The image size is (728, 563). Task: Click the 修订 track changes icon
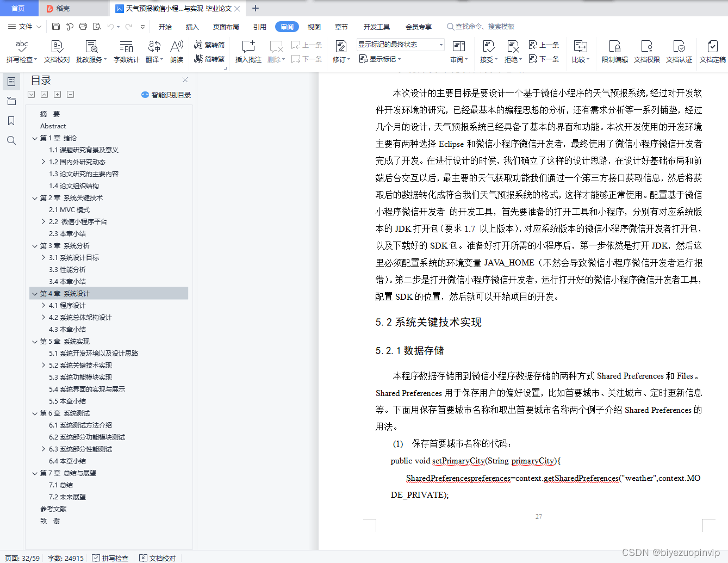(341, 46)
